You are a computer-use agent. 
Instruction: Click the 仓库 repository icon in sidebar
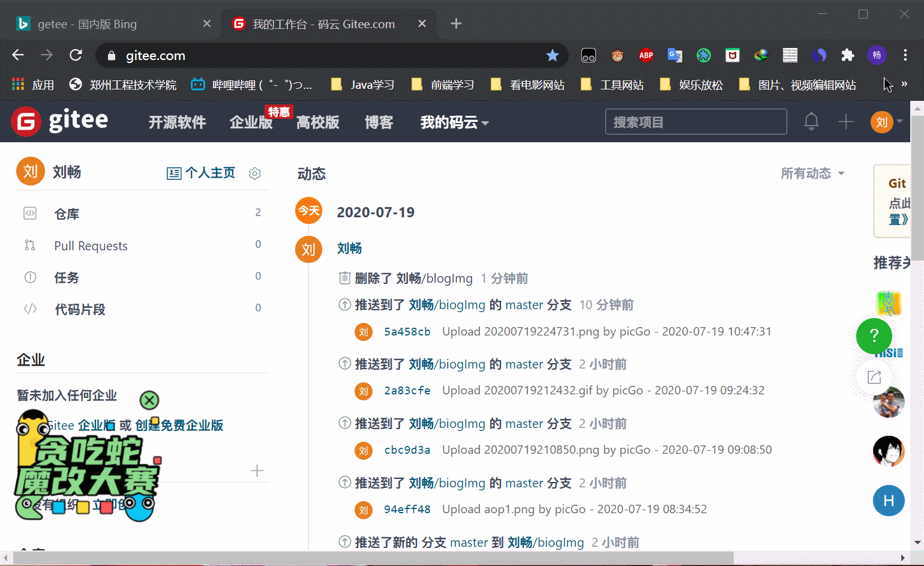click(30, 213)
